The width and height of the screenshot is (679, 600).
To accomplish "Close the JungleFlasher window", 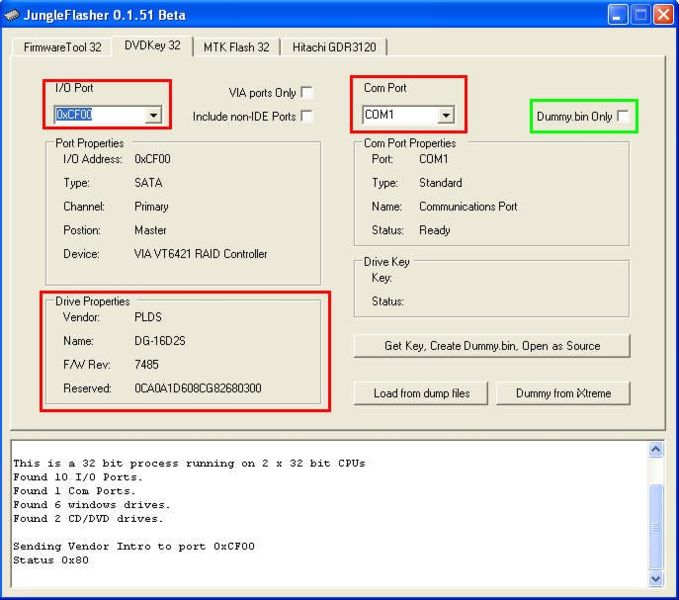I will pyautogui.click(x=663, y=15).
